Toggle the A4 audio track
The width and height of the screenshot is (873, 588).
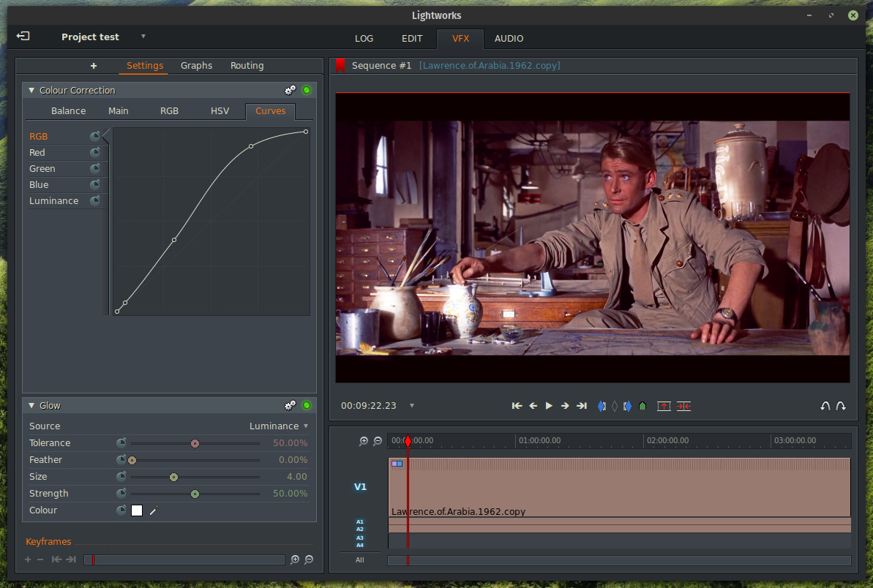(360, 545)
